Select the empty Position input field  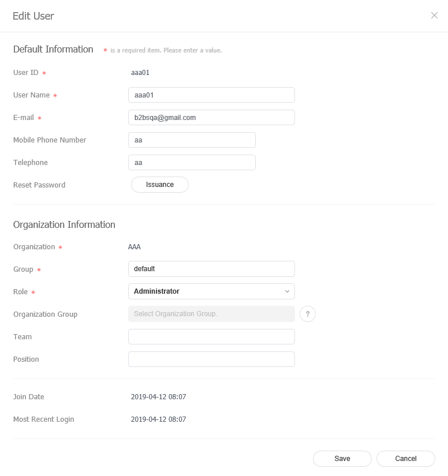(x=211, y=359)
